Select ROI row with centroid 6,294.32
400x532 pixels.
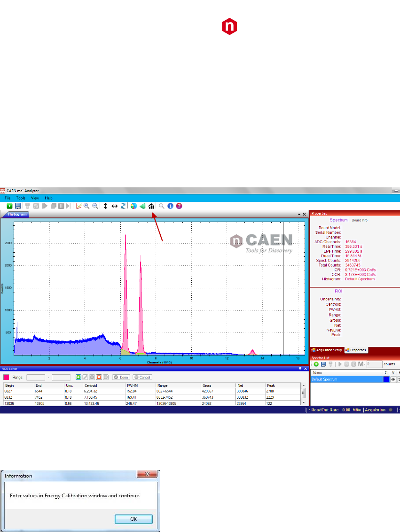pyautogui.click(x=152, y=391)
